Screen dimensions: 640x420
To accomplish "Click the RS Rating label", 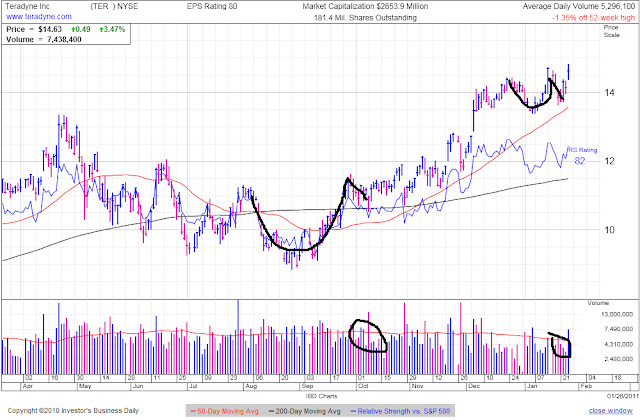I will point(582,150).
